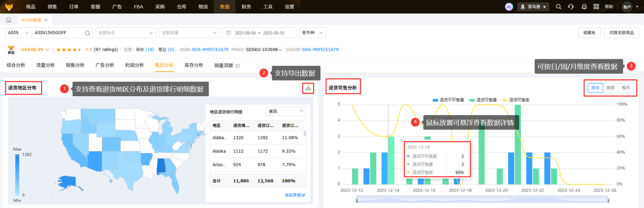Switch to the 利润分析 tab
644x208 pixels.
(x=134, y=65)
